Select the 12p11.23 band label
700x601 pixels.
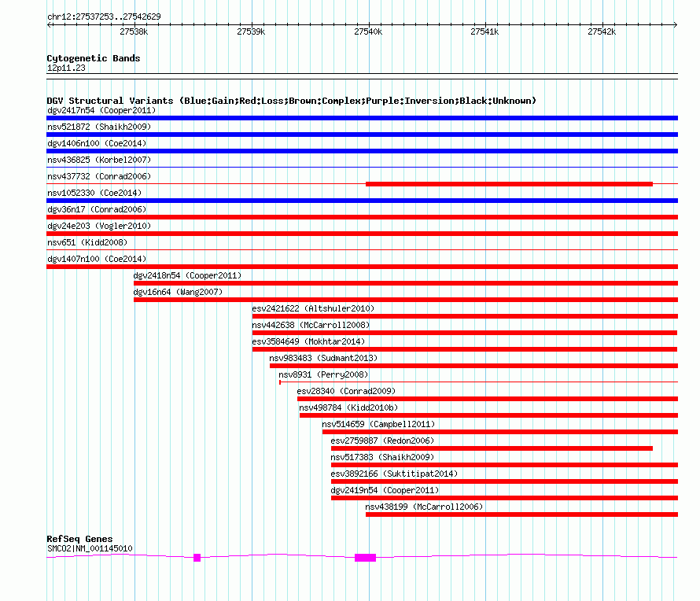(x=66, y=68)
